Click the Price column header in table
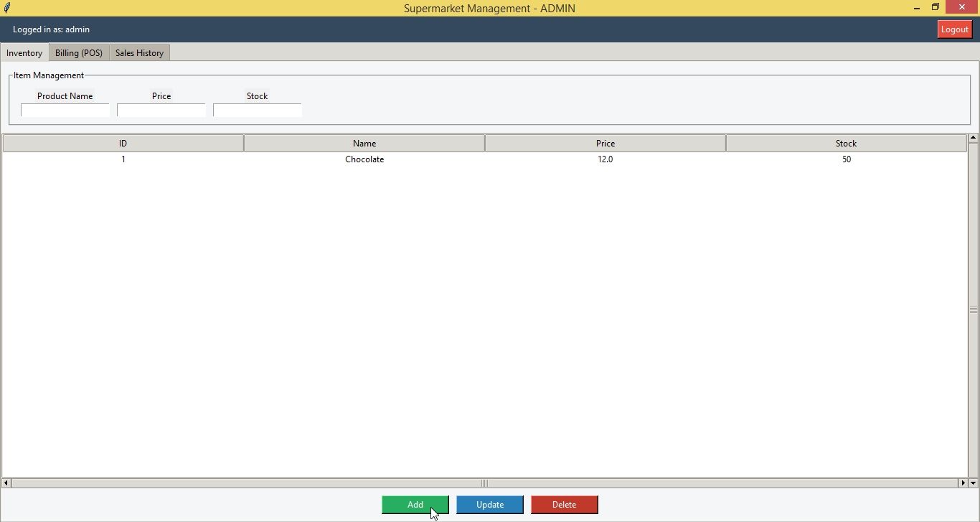This screenshot has width=980, height=522. point(605,144)
